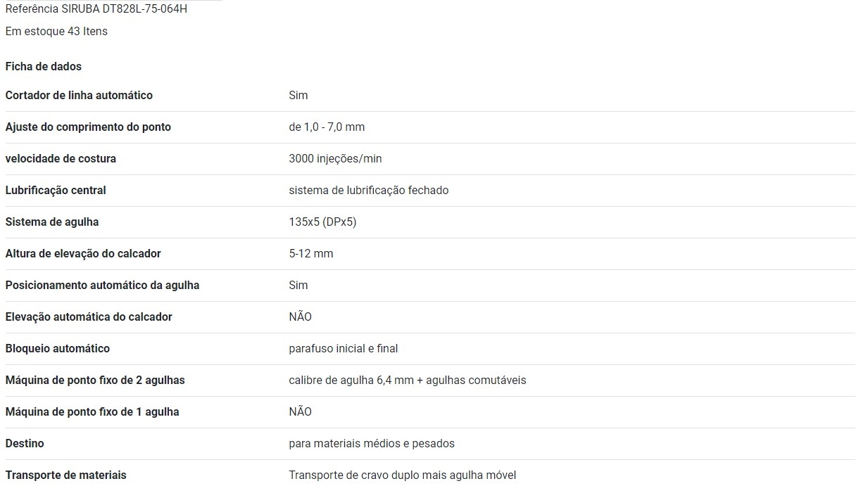
Task: Click the 'Lubrificação central' label
Action: (56, 191)
